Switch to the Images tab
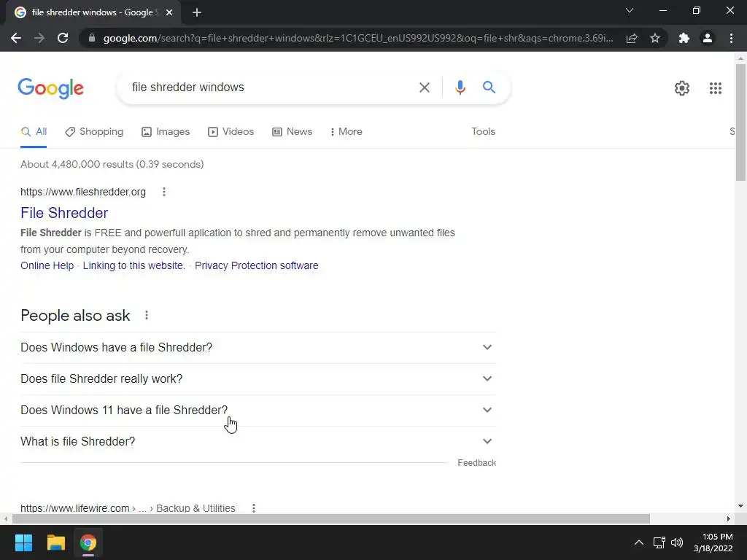The width and height of the screenshot is (747, 560). click(166, 132)
